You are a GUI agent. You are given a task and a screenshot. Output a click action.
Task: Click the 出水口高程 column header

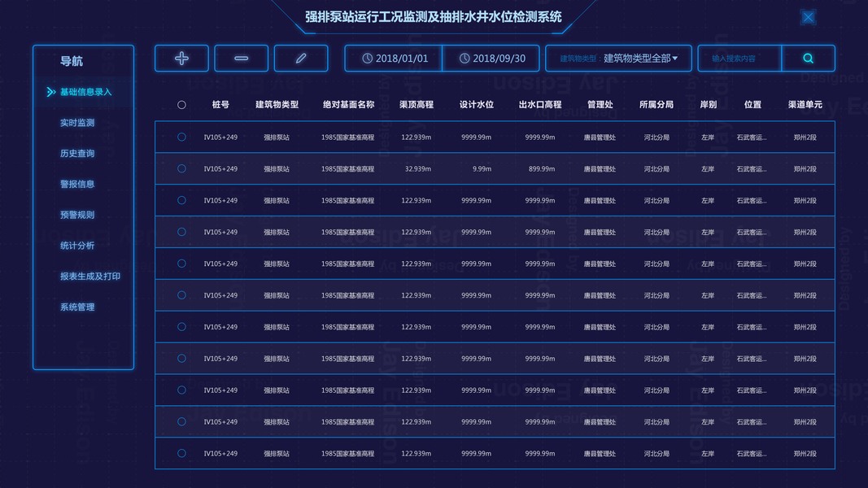pyautogui.click(x=540, y=105)
